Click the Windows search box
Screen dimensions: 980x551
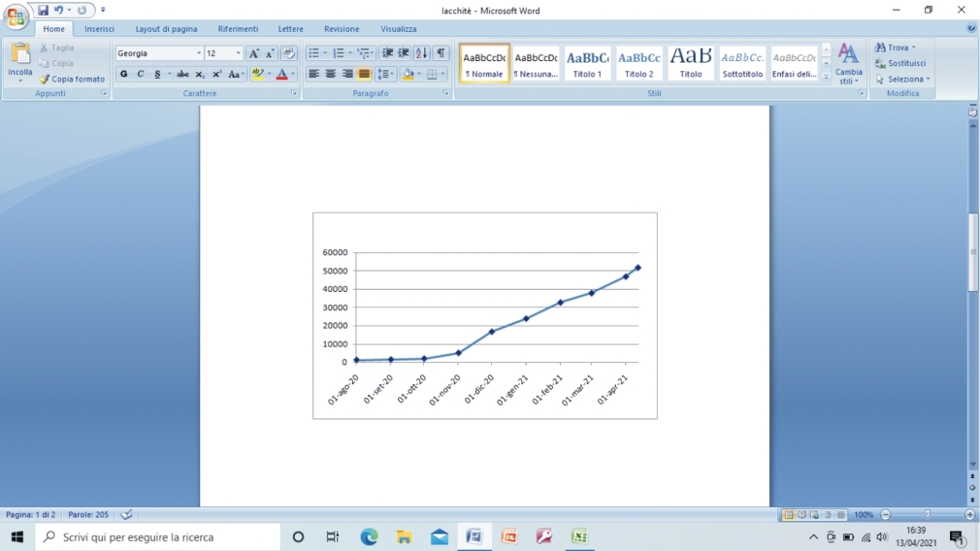coord(157,536)
